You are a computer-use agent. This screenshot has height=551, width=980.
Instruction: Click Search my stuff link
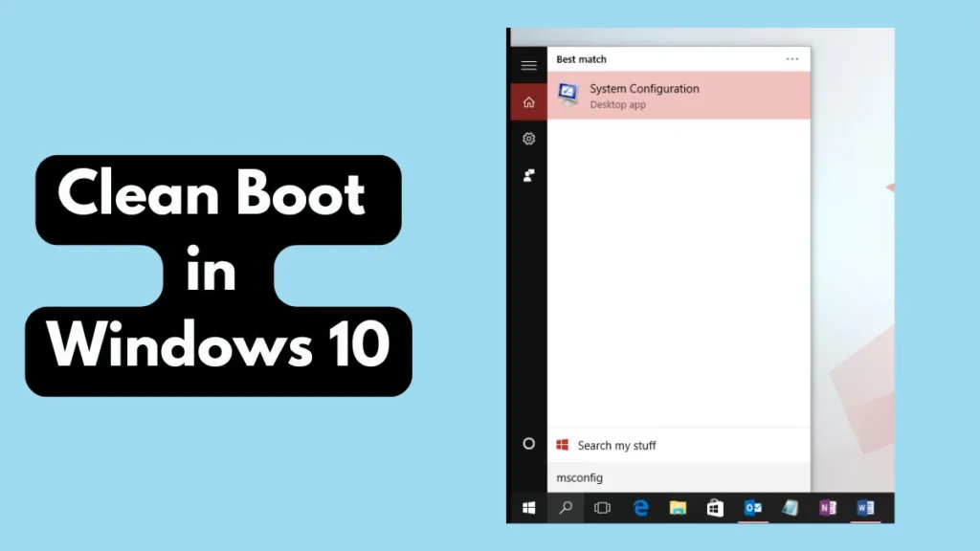coord(616,446)
